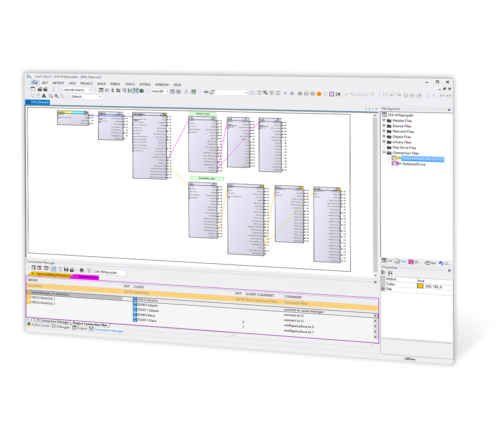This screenshot has width=504, height=441.
Task: Click the orange circle debug icon
Action: pyautogui.click(x=319, y=94)
